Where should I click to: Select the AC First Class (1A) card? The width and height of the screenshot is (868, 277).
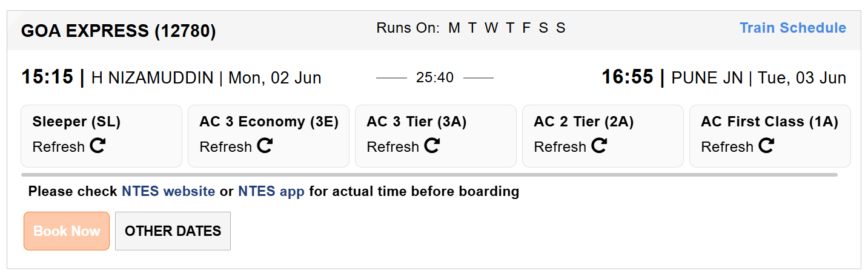(770, 136)
